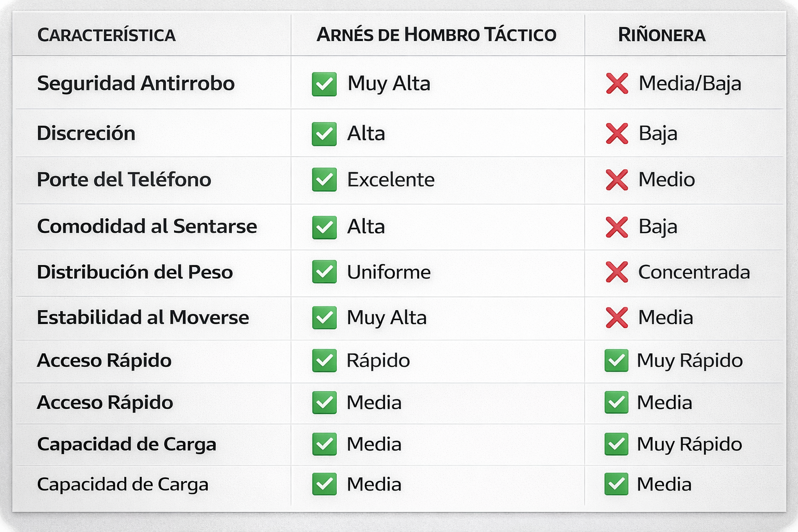Toggle the green check in Seguridad Antirrobo row
The image size is (798, 532).
tap(324, 84)
